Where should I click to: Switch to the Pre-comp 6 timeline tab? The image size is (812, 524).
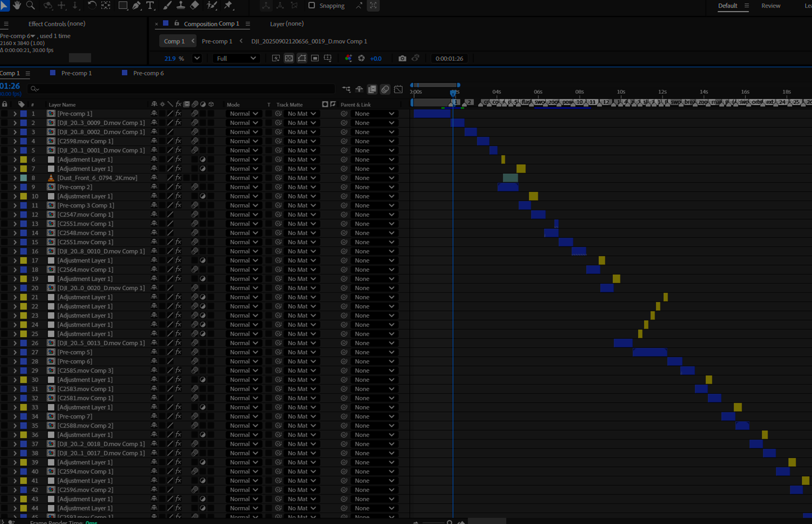148,73
